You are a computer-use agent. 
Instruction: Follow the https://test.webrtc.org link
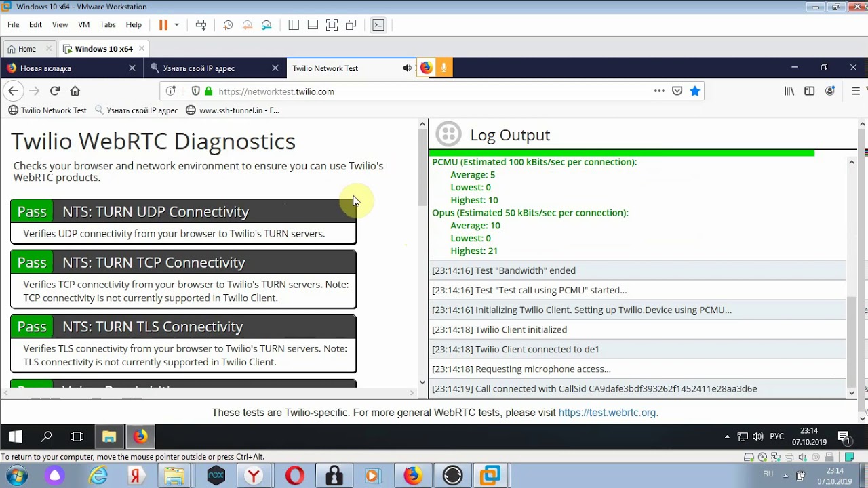coord(607,412)
